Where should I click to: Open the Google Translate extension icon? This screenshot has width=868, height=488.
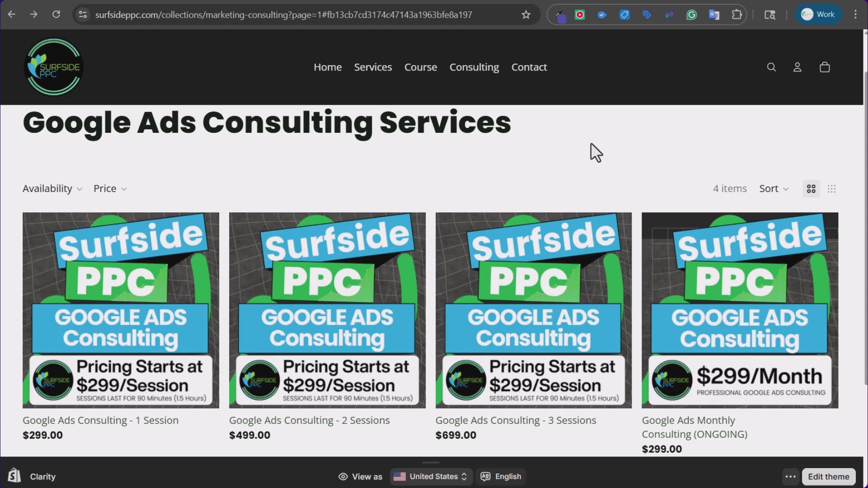[x=714, y=14]
